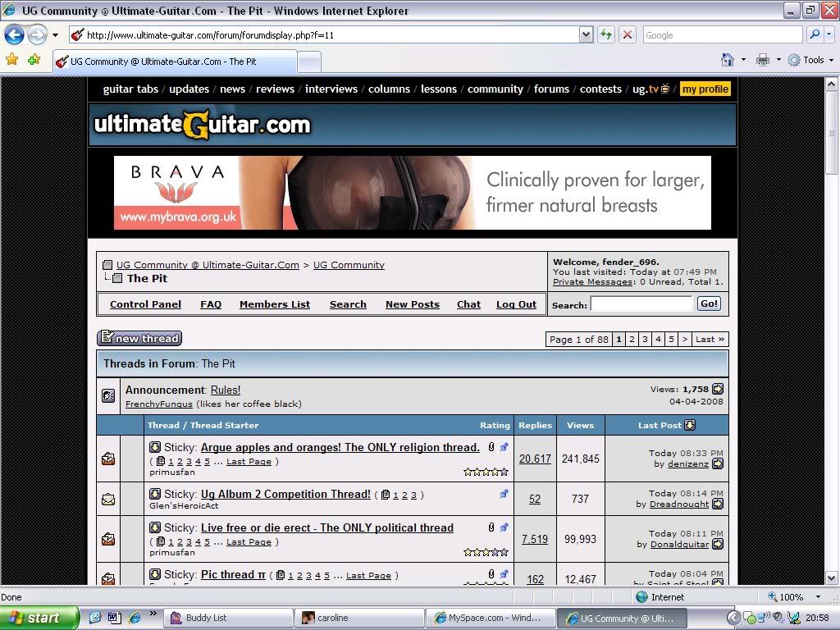Open the recent pages dropdown arrow
840x630 pixels.
pyautogui.click(x=55, y=35)
